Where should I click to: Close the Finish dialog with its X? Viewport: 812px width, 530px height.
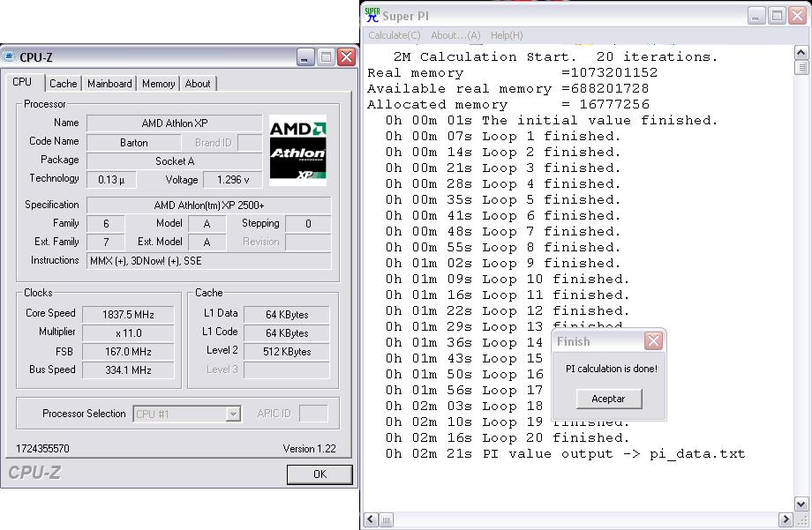click(x=653, y=341)
